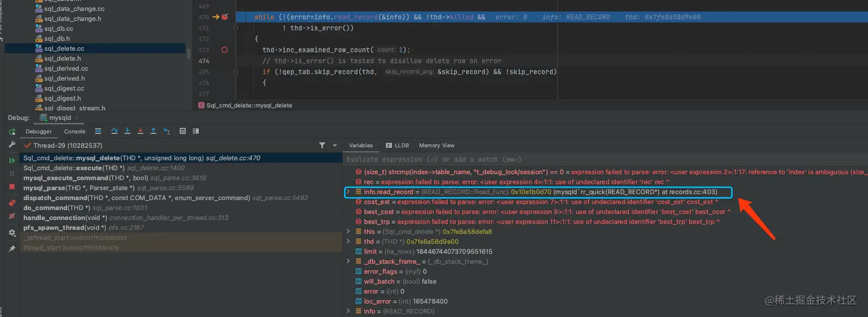Show execution point icon
Viewport: 868px width, 317px height.
tap(98, 131)
